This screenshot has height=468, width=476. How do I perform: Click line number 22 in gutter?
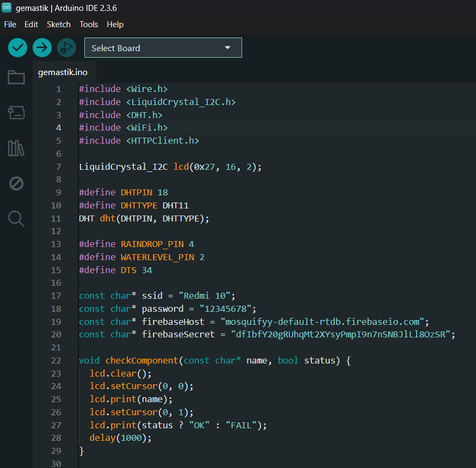(x=56, y=360)
